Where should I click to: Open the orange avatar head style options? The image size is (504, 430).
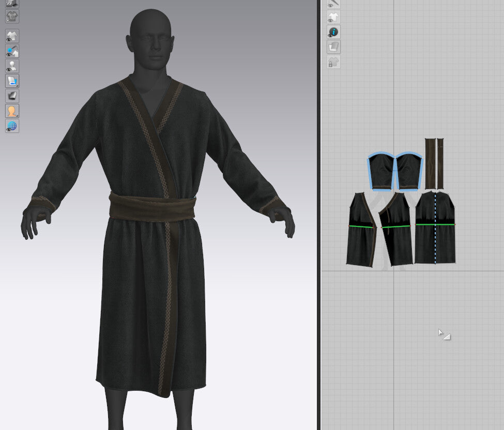12,111
